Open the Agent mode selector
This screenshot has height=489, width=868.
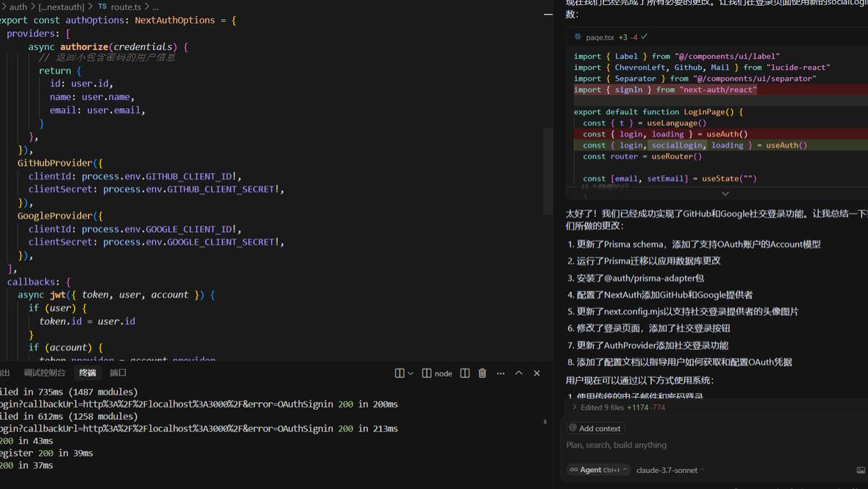598,470
